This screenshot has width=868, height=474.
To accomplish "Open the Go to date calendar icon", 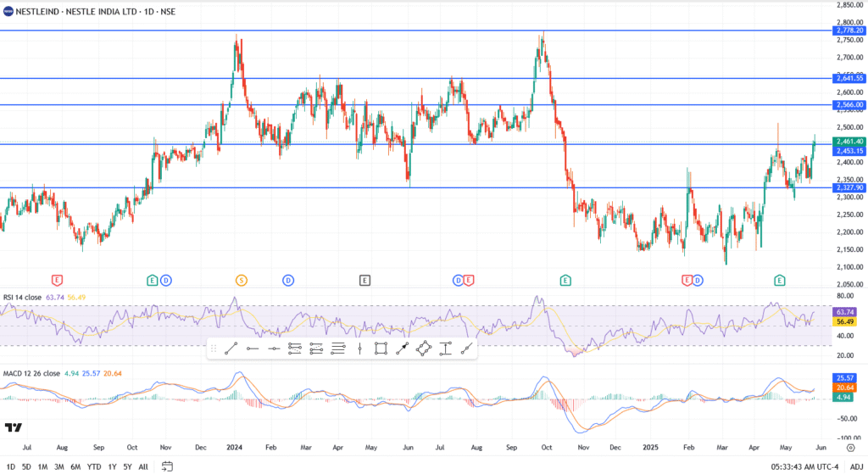I will pos(167,466).
